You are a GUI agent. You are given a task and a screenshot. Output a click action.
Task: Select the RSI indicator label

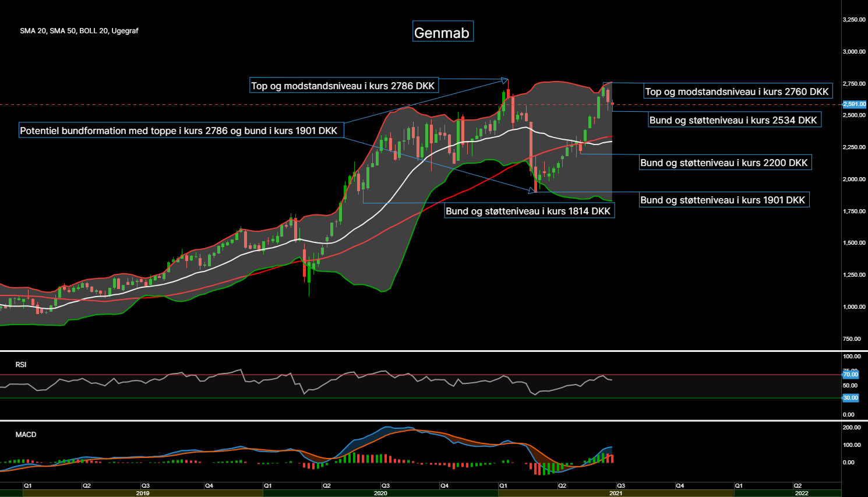pos(21,365)
